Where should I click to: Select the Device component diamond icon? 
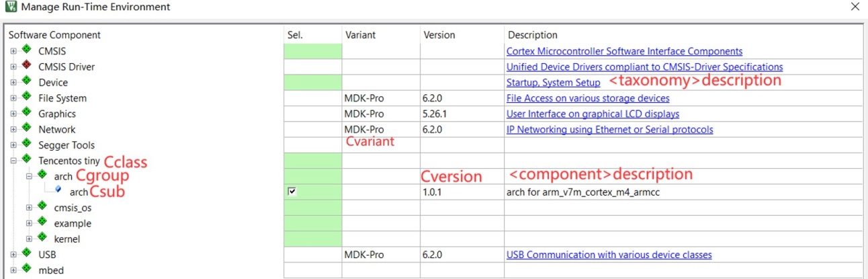[26, 81]
